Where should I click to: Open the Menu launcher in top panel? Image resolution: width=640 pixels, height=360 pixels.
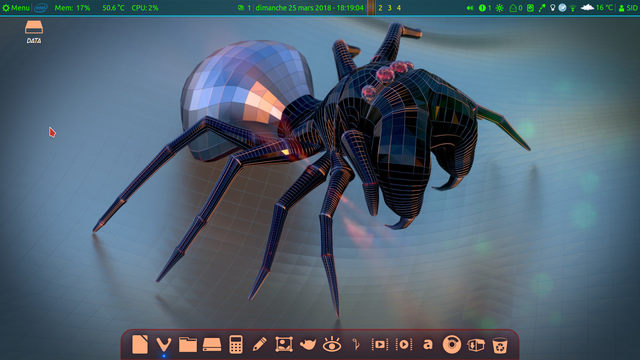(x=16, y=8)
